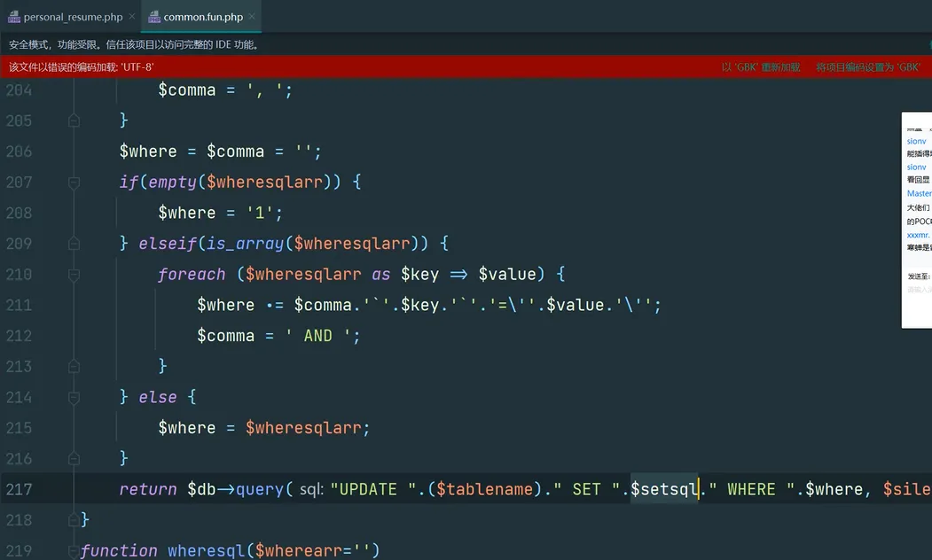Reload the file with GBK encoding
The height and width of the screenshot is (560, 932).
760,67
